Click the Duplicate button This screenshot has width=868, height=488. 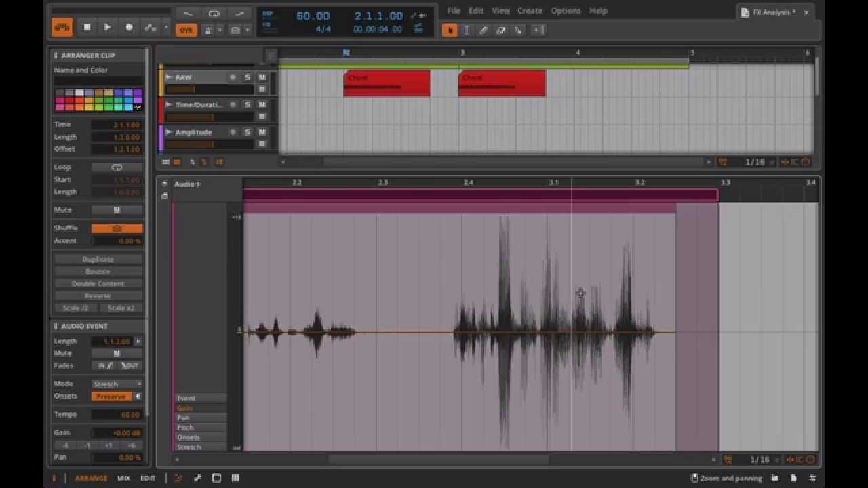[98, 259]
